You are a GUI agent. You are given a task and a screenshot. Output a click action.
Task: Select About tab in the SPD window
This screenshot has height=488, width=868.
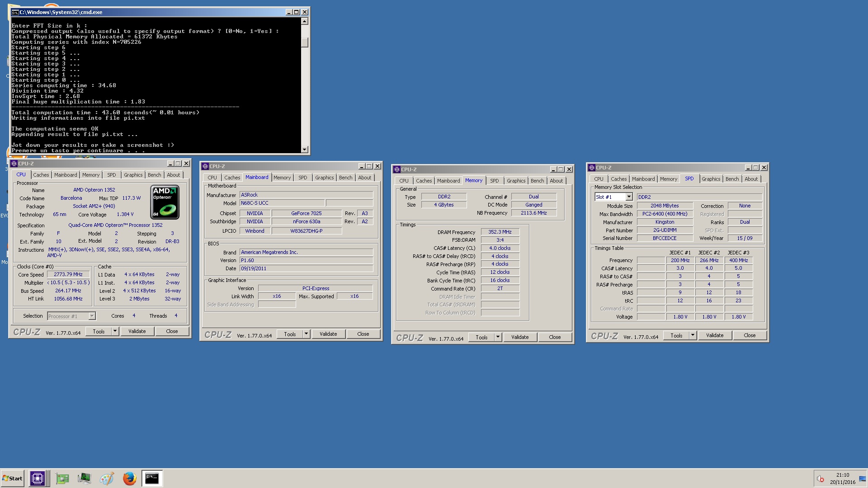click(x=751, y=179)
